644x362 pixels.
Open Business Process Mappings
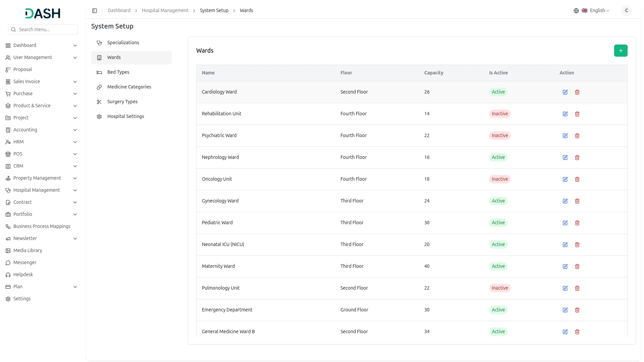42,226
